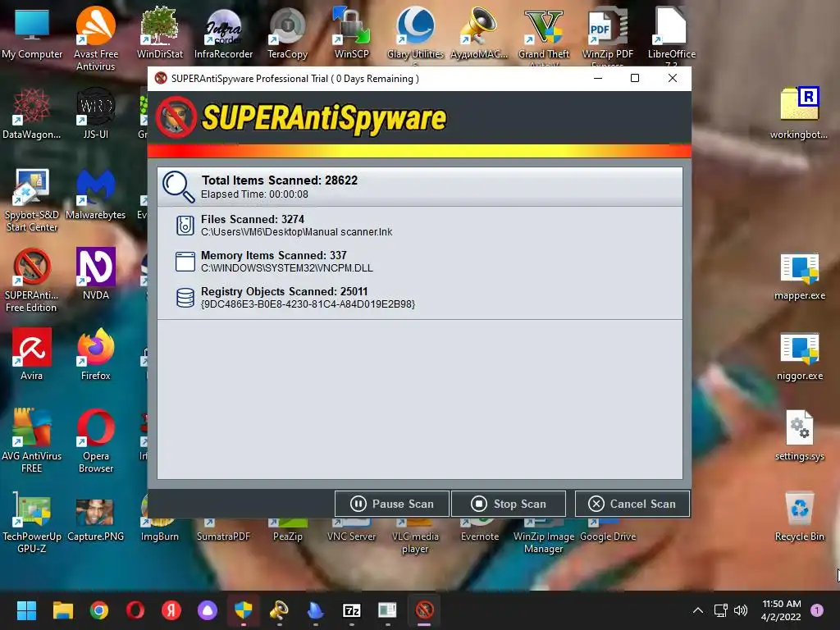Open the volume control in system tray

coord(741,610)
